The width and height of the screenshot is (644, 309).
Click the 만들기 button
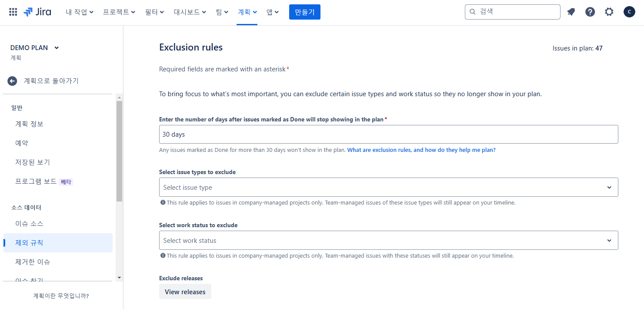[x=304, y=12]
